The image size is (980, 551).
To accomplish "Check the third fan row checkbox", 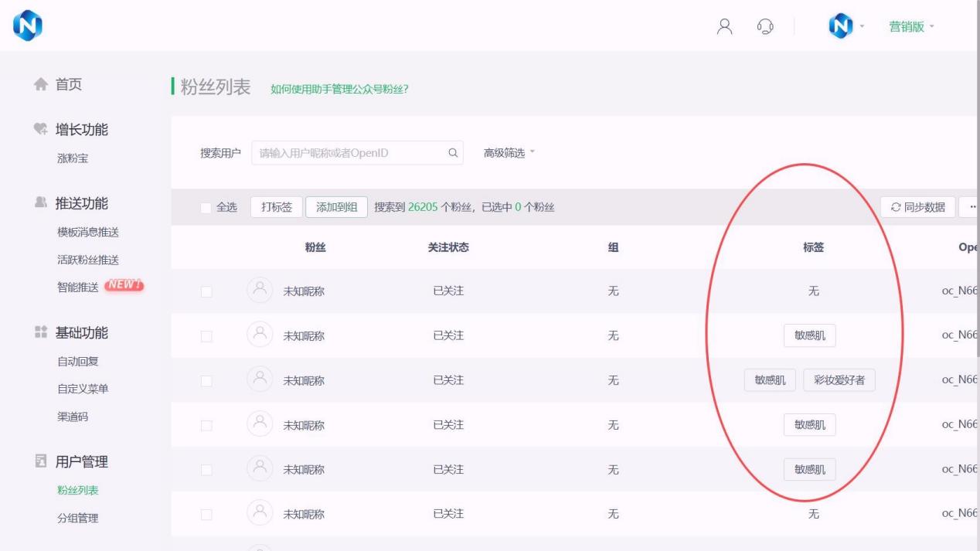I will (x=206, y=380).
